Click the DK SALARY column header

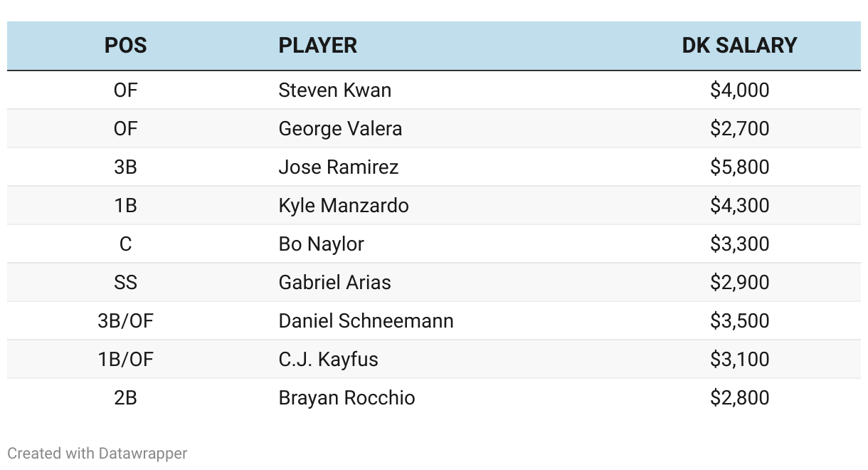click(739, 46)
